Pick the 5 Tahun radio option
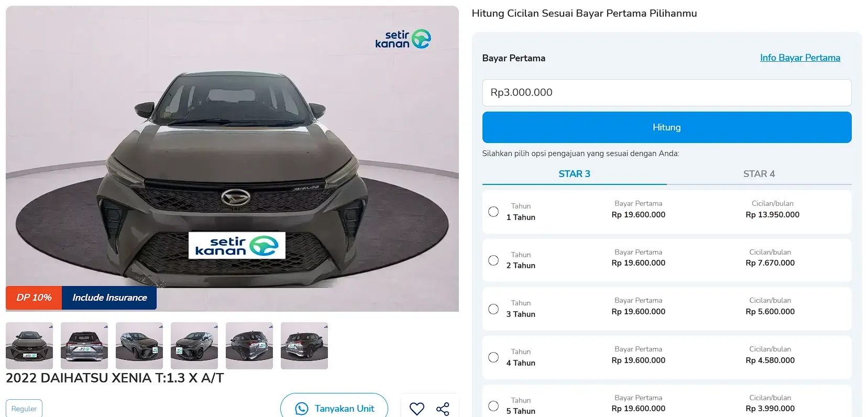 pos(493,406)
